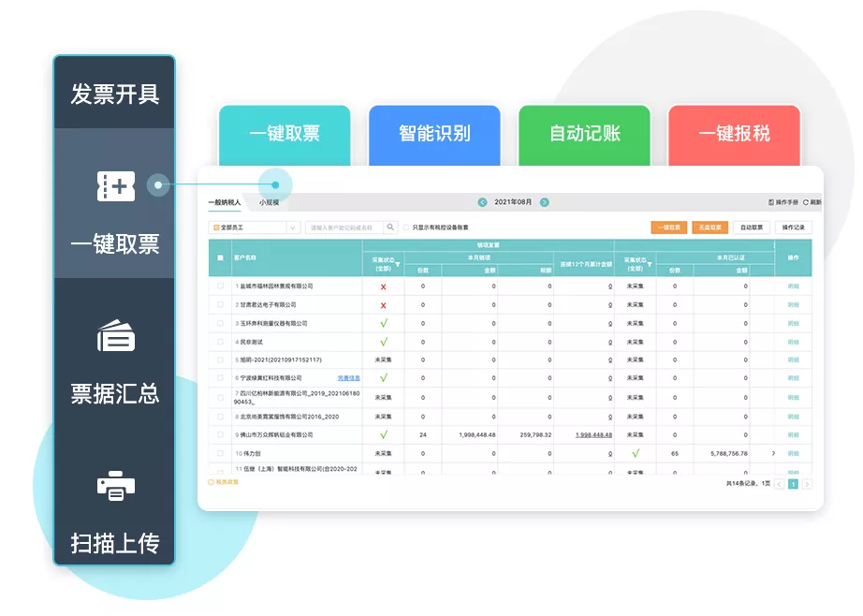The image size is (863, 616).
Task: Toggle the select-all checkbox in table header
Action: pos(221,257)
